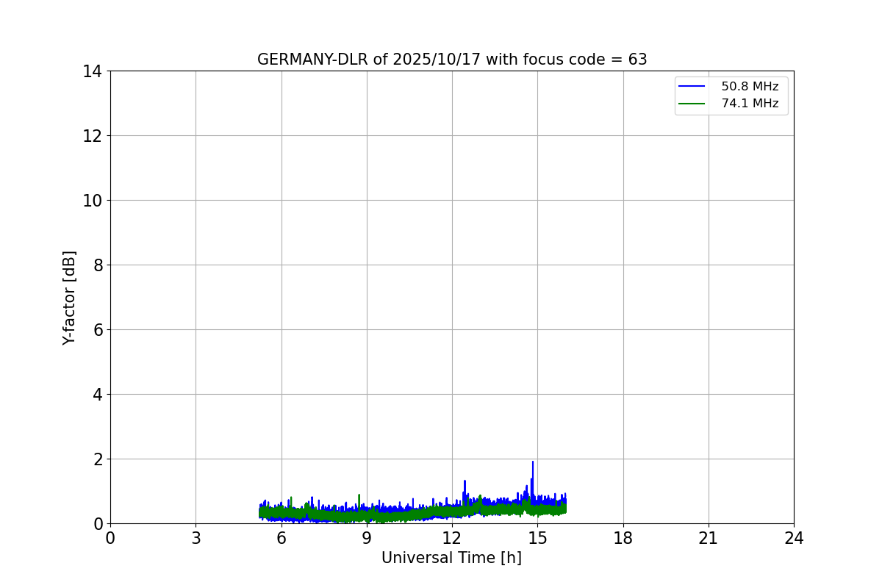Click the y-axis tick label 10
The image size is (882, 588).
coord(92,201)
